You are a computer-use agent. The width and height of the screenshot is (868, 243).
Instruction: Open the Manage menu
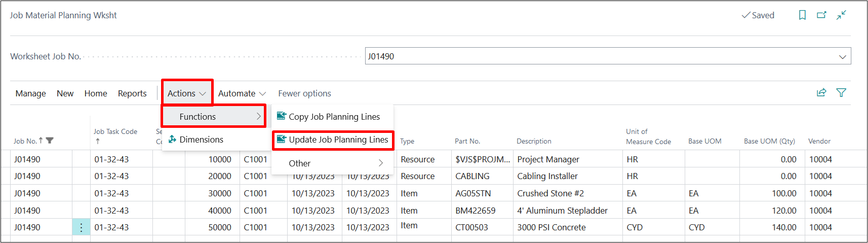(30, 93)
